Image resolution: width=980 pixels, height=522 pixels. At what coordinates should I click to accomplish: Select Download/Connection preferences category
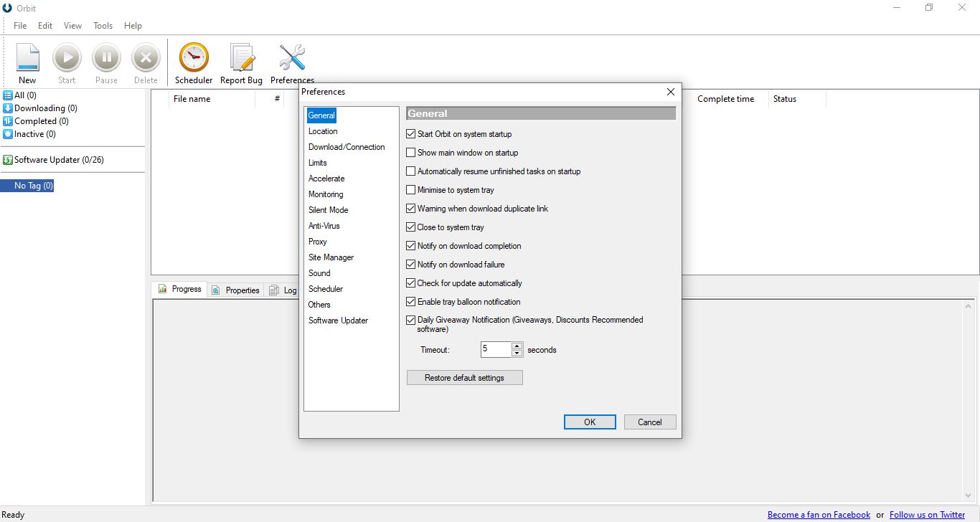coord(347,147)
